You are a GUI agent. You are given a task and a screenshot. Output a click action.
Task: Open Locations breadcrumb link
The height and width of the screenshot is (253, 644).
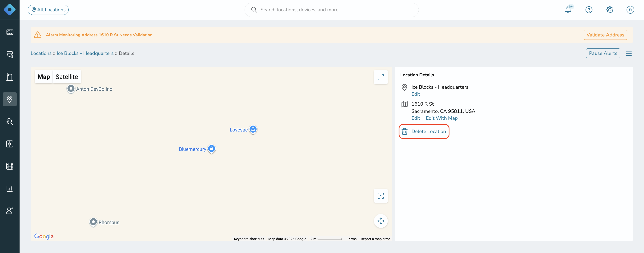[x=41, y=53]
